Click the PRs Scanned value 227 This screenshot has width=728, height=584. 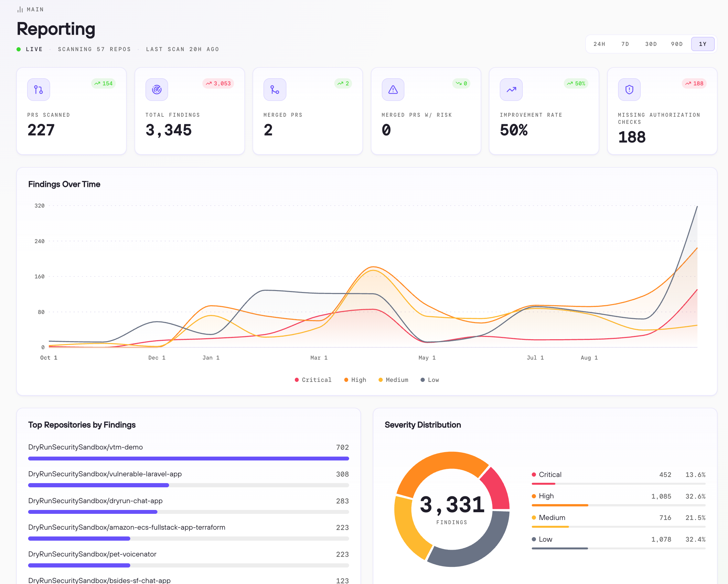point(41,130)
